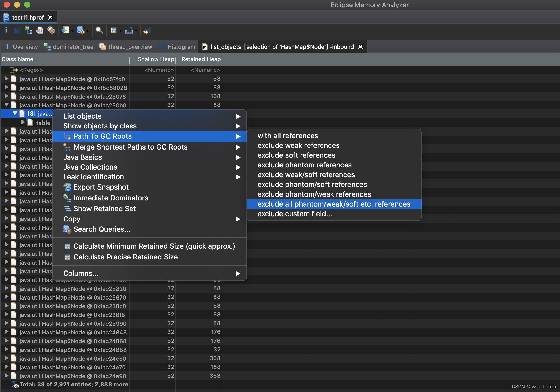Screen dimensions: 560x392
Task: Open the calculator retained size dropdown arrow
Action: (120, 31)
